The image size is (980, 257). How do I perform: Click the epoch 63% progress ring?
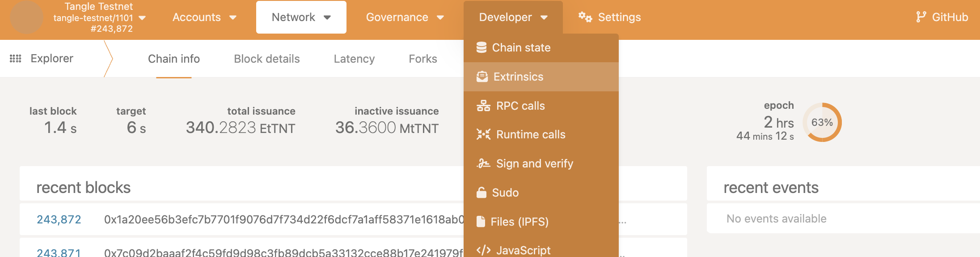(822, 122)
